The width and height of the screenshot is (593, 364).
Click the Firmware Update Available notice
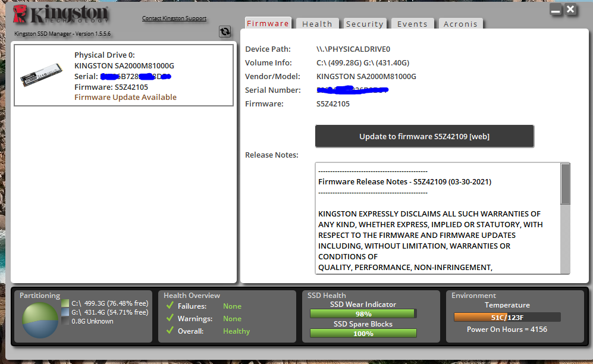pyautogui.click(x=125, y=97)
